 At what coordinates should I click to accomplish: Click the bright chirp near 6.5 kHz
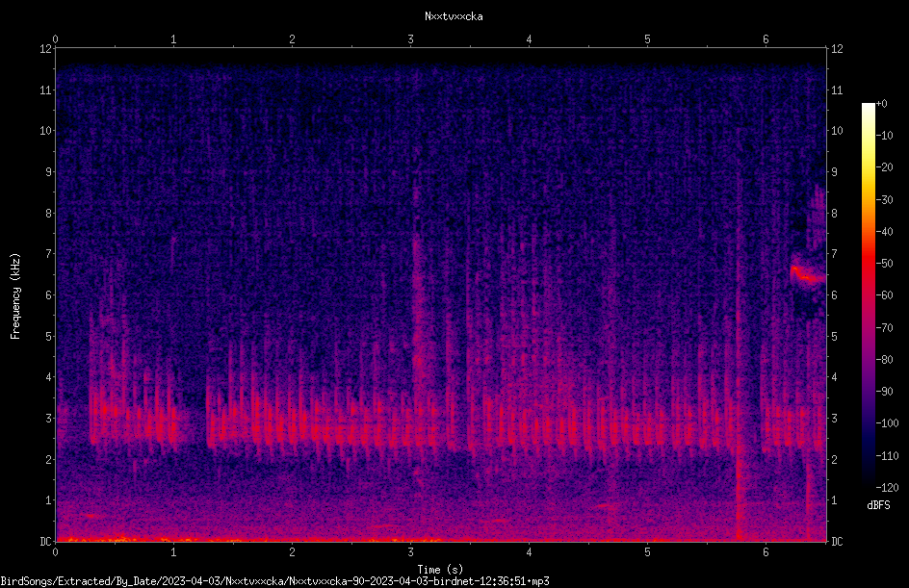click(808, 274)
